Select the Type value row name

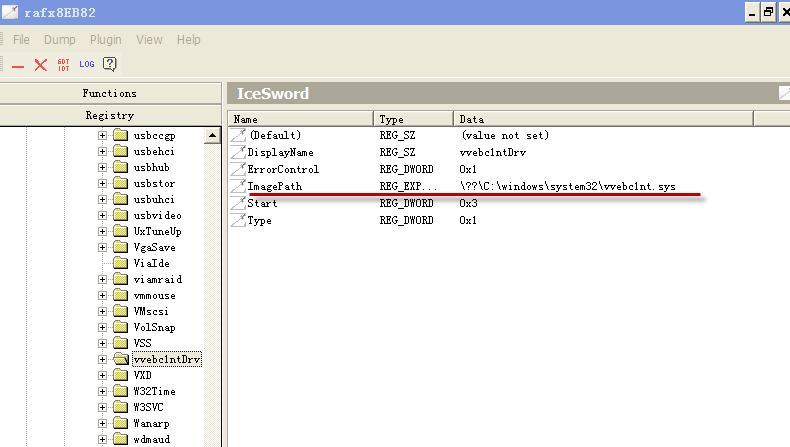point(259,220)
